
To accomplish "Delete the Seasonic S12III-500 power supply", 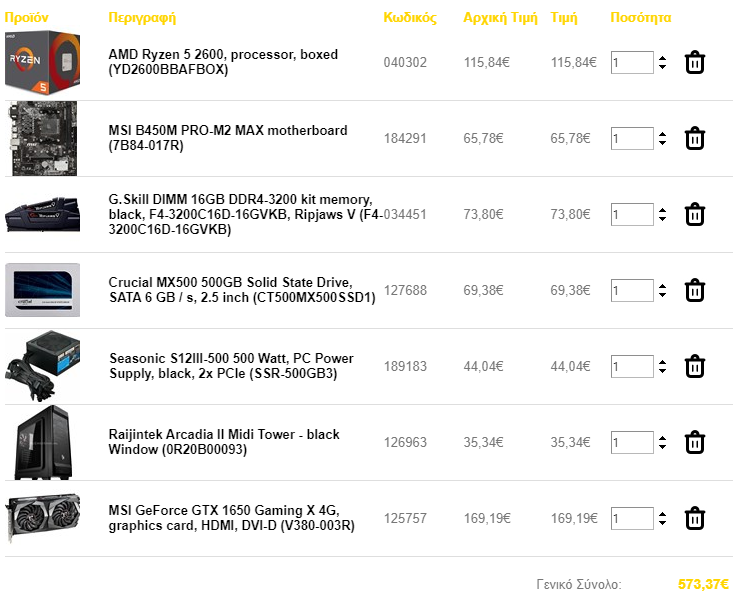I will (x=694, y=366).
